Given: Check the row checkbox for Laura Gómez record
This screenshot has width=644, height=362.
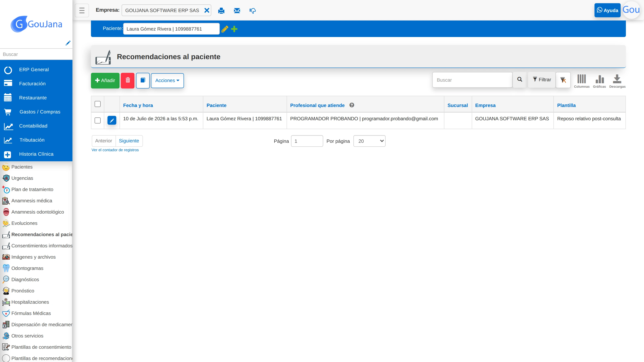Looking at the screenshot, I should tap(97, 120).
